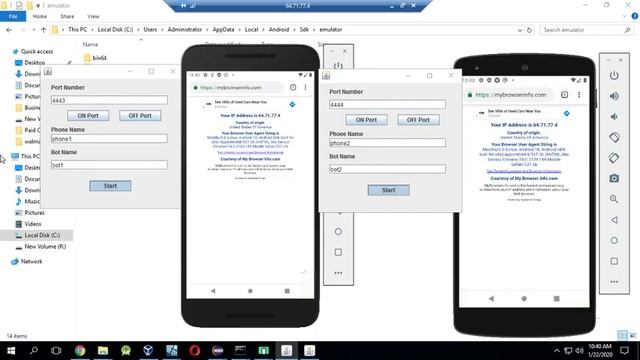This screenshot has width=640, height=360.
Task: Go up one folder level in Explorer
Action: 44,30
